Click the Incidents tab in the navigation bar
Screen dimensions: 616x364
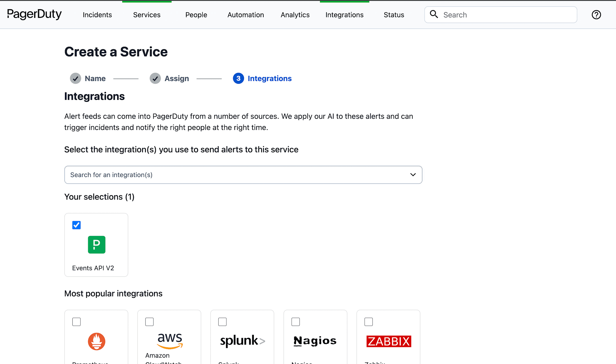point(97,14)
